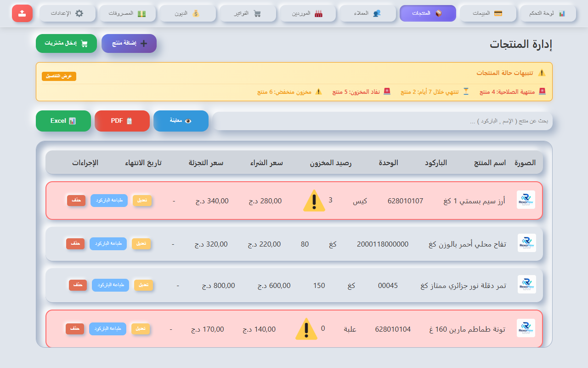588x368 pixels.
Task: Open the الإعدادات settings tab
Action: pyautogui.click(x=67, y=13)
